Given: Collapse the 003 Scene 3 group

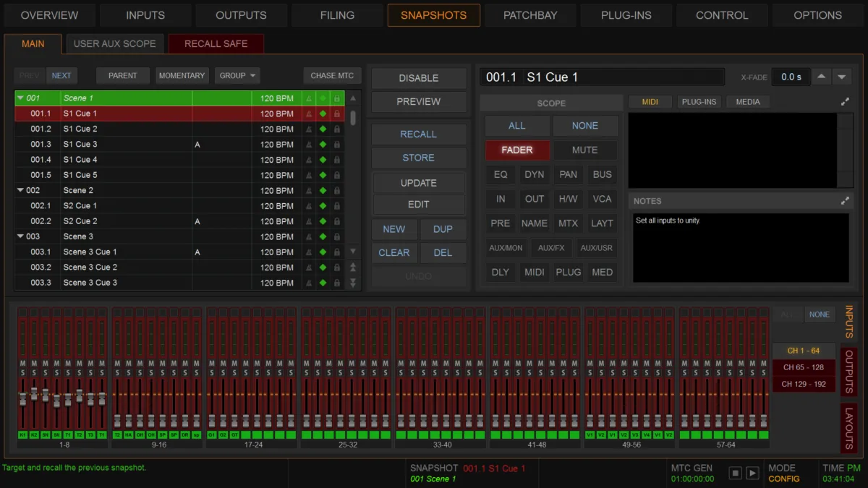Looking at the screenshot, I should (20, 236).
